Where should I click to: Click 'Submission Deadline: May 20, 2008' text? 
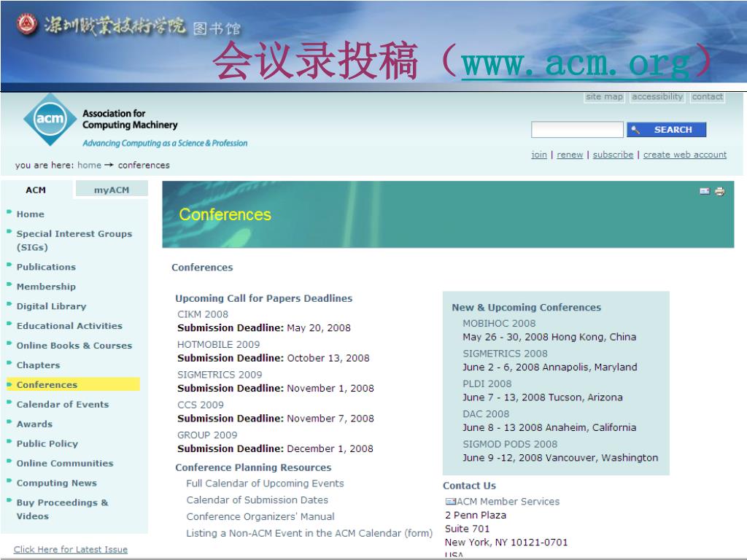(x=264, y=328)
